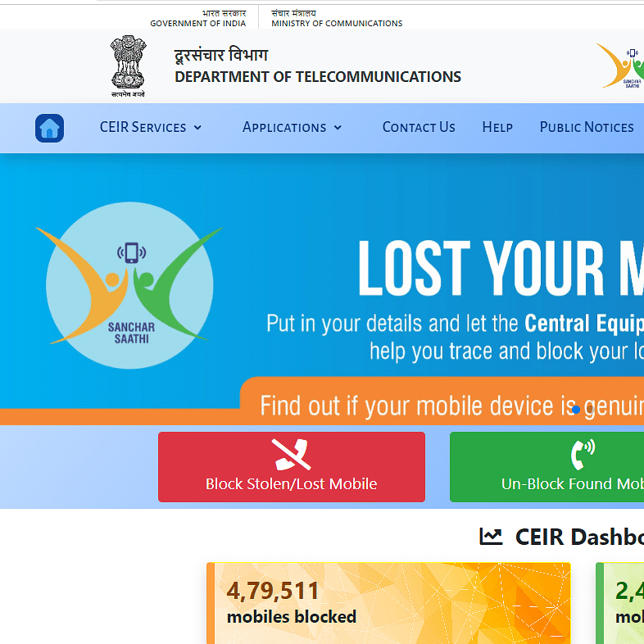644x644 pixels.
Task: Click the Lost Your Mobile banner slide
Action: click(322, 289)
